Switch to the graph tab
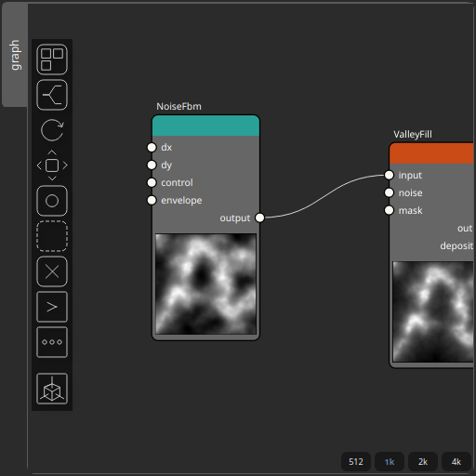This screenshot has height=476, width=476. click(x=15, y=55)
